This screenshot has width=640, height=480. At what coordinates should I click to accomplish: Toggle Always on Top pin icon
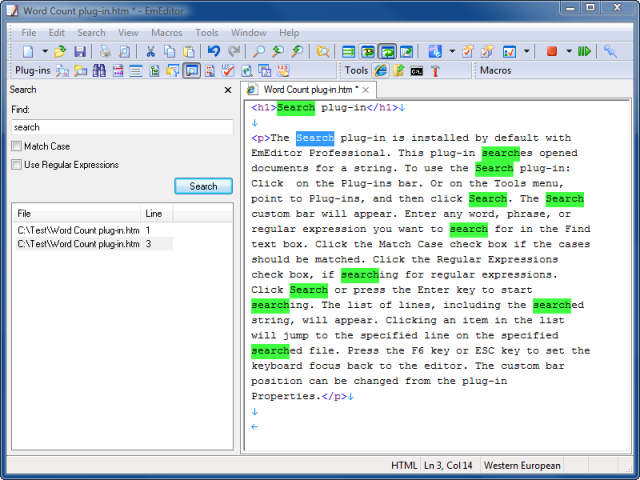[x=610, y=51]
